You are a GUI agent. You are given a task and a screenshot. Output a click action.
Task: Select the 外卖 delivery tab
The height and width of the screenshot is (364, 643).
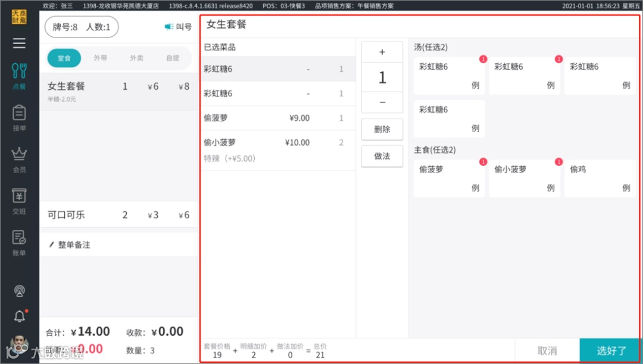click(136, 58)
